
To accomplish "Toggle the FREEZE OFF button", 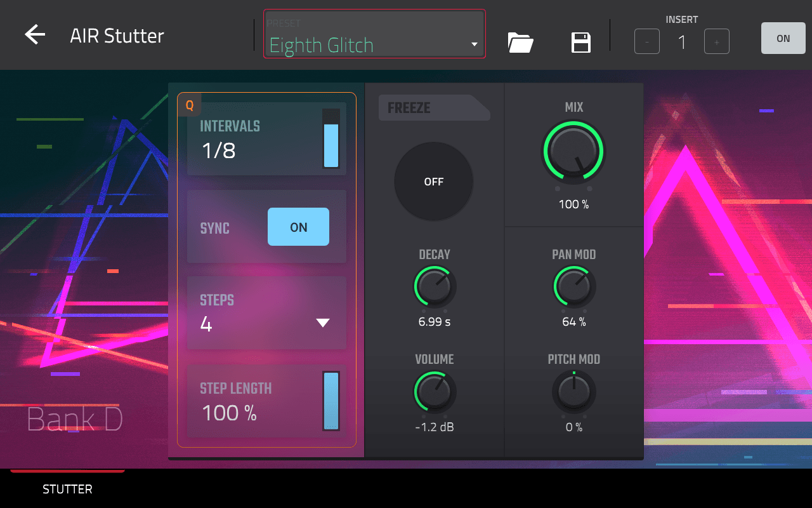I will pos(434,182).
